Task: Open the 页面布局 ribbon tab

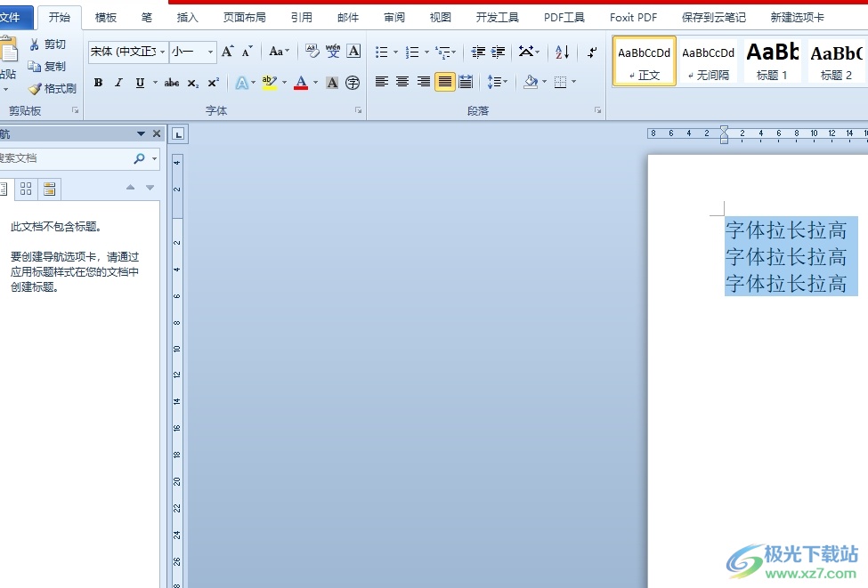Action: 244,18
